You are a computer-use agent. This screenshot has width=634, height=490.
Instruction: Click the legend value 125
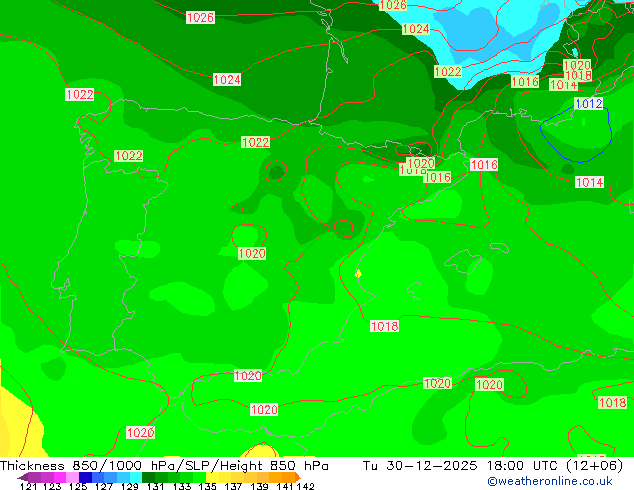[x=78, y=486]
